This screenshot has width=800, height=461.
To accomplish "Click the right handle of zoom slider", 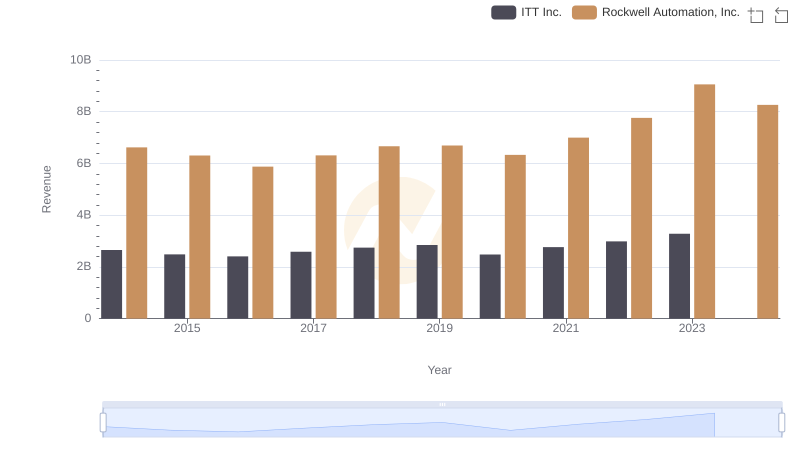I will coord(781,423).
